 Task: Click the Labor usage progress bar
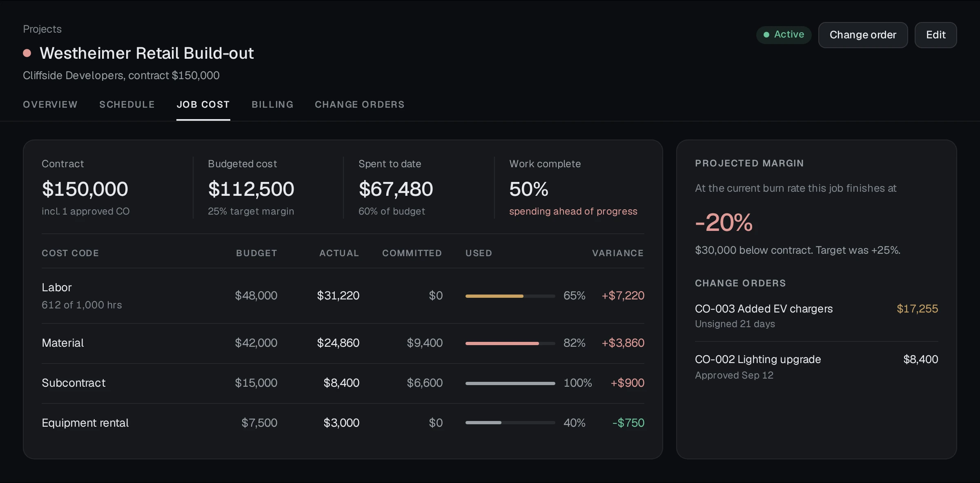[x=510, y=296]
